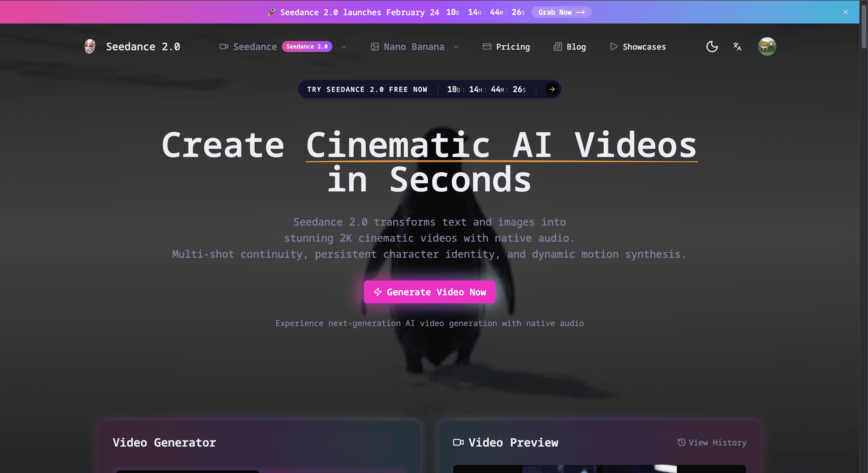This screenshot has width=868, height=473.
Task: Expand the Seedance navigation dropdown chevron
Action: 344,47
